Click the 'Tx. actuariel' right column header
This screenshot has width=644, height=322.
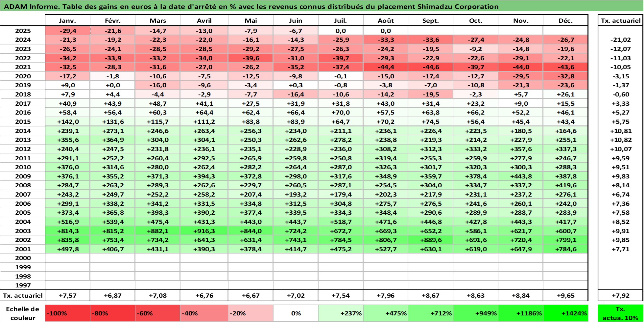click(x=620, y=20)
